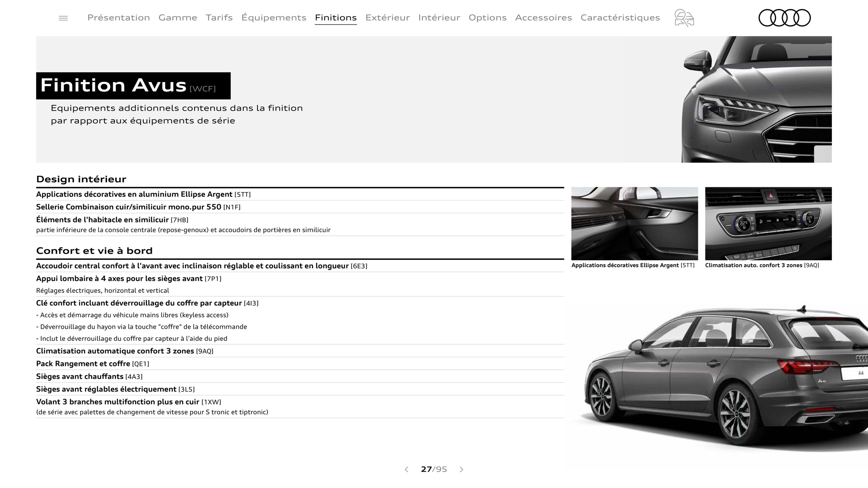Click the 3-zone climate control thumbnail
Image resolution: width=868 pixels, height=488 pixels.
768,223
